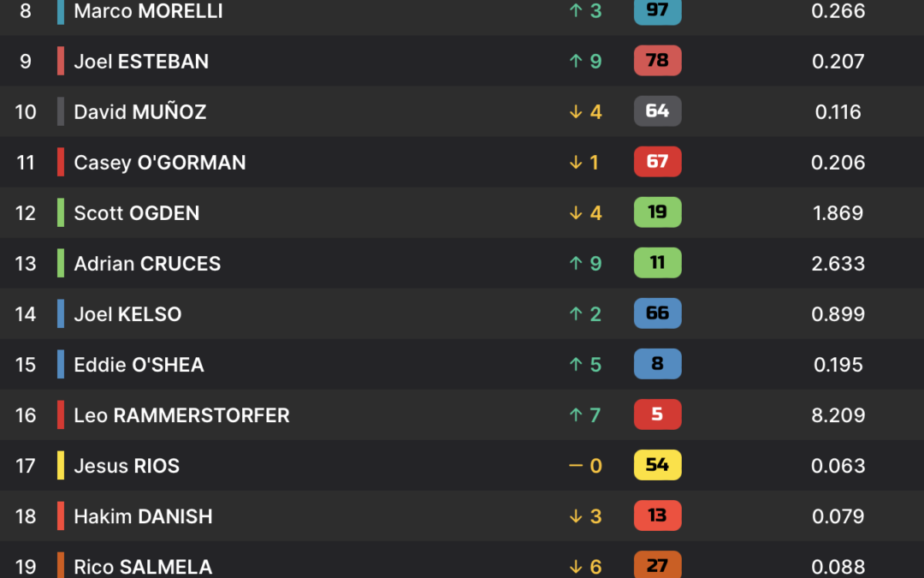Click the 8.209 gap time value
Image resolution: width=924 pixels, height=578 pixels.
838,415
